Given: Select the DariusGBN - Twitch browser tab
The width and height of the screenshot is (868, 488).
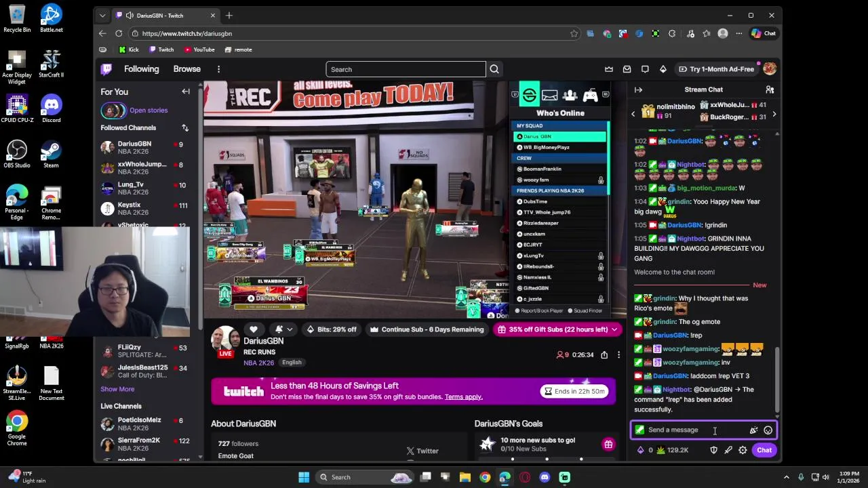Looking at the screenshot, I should coord(166,16).
